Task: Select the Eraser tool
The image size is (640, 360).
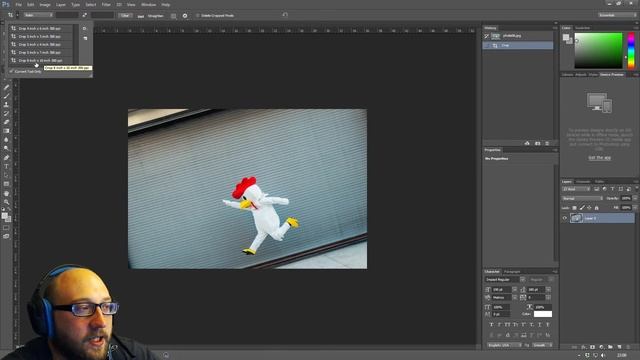Action: [x=6, y=122]
